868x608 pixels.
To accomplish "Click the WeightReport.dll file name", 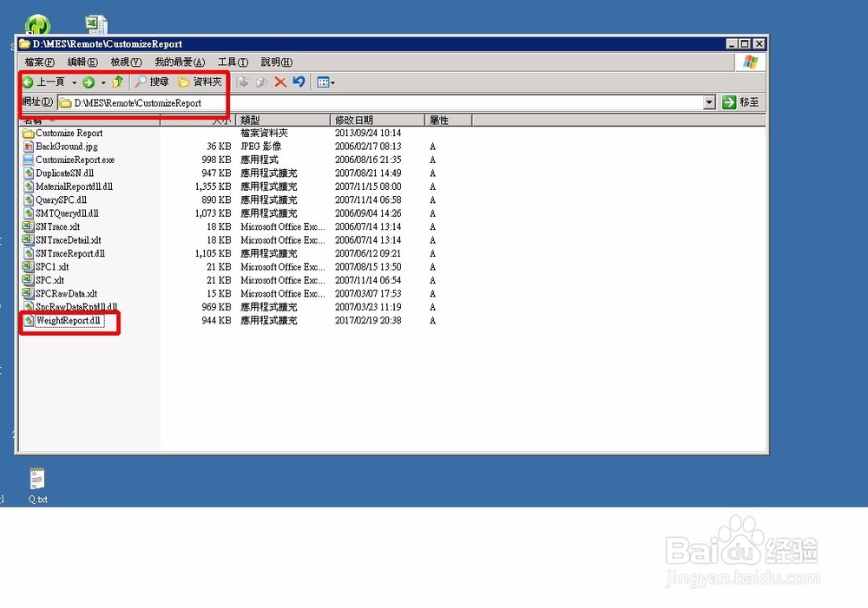I will 68,320.
